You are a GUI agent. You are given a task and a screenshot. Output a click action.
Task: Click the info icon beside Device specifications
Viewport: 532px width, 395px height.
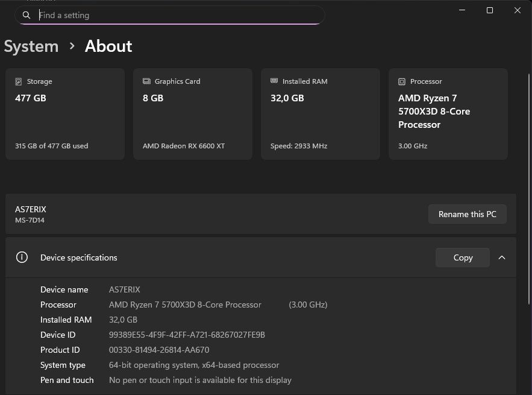pyautogui.click(x=22, y=258)
